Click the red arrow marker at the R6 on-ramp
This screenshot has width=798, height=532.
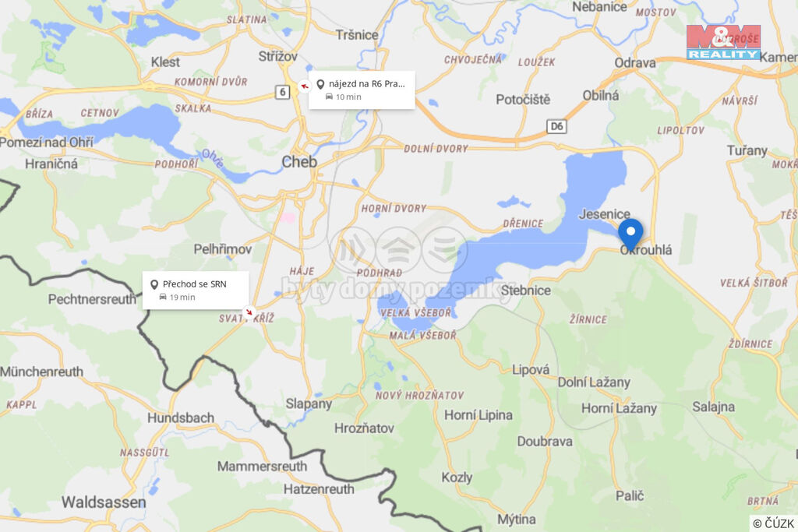(304, 86)
